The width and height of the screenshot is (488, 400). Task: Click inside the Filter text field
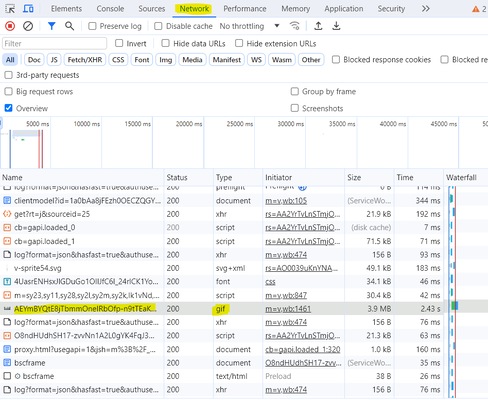(55, 44)
